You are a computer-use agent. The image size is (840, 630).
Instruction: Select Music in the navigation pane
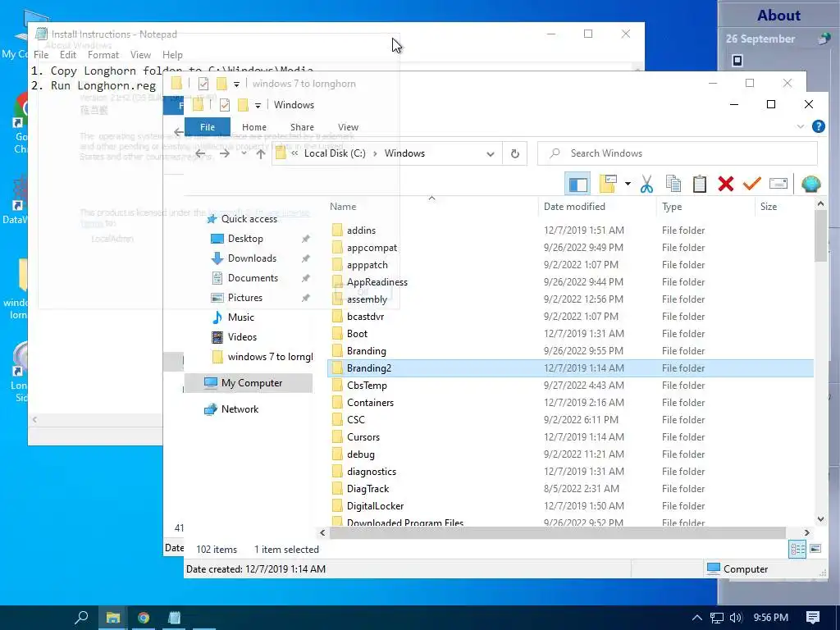pos(240,317)
